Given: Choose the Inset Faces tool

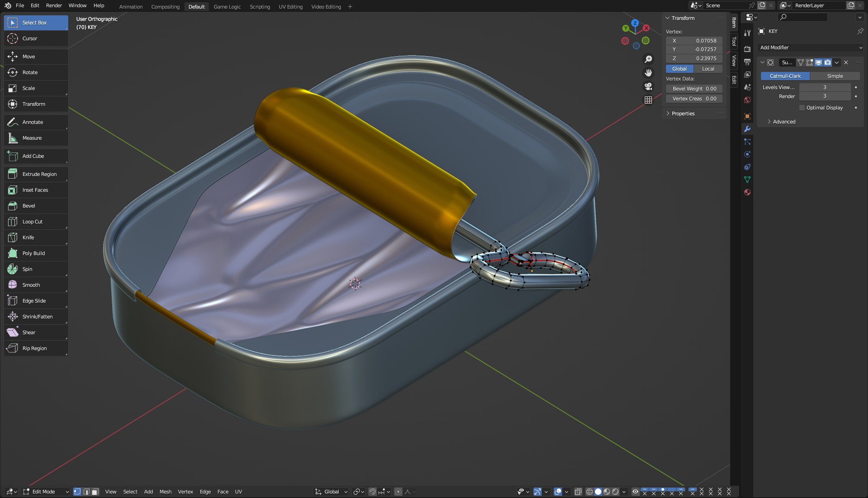Looking at the screenshot, I should pyautogui.click(x=36, y=190).
